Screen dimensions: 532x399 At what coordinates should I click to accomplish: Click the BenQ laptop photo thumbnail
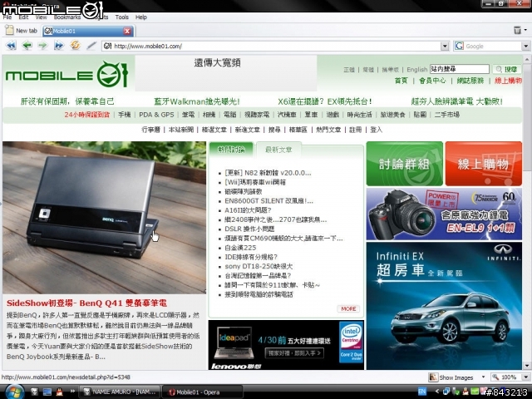(x=104, y=218)
